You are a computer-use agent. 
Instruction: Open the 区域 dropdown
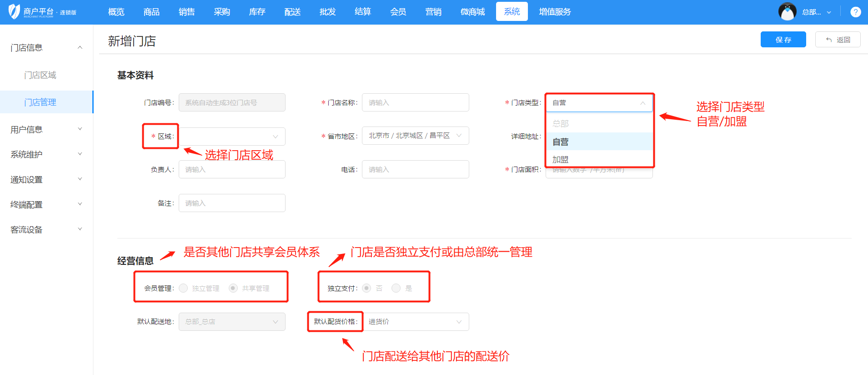tap(232, 137)
